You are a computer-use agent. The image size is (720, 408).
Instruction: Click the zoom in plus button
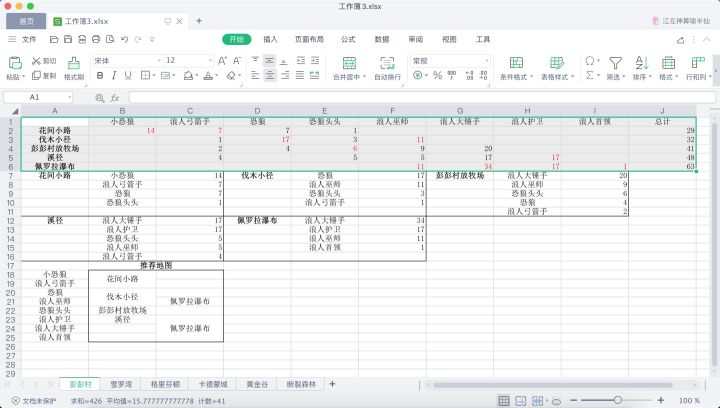click(661, 401)
